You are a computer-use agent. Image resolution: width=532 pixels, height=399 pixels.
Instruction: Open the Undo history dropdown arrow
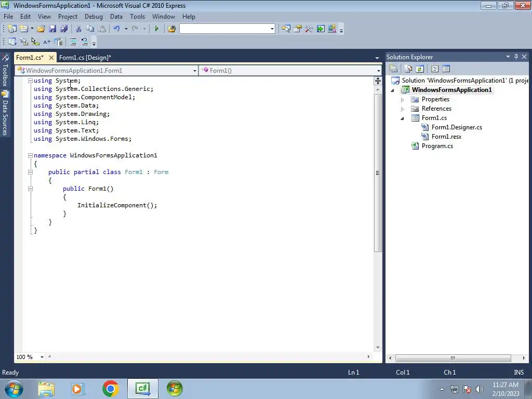pyautogui.click(x=126, y=29)
